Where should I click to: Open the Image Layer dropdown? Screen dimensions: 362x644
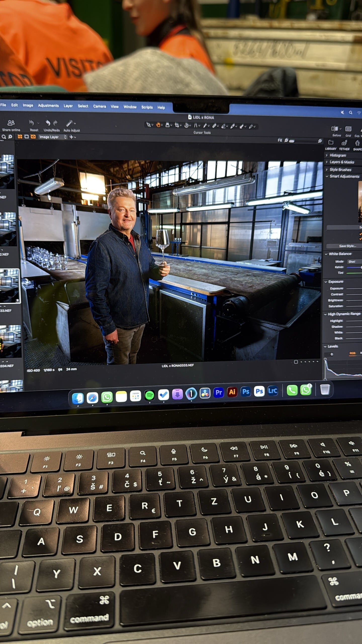pos(53,137)
